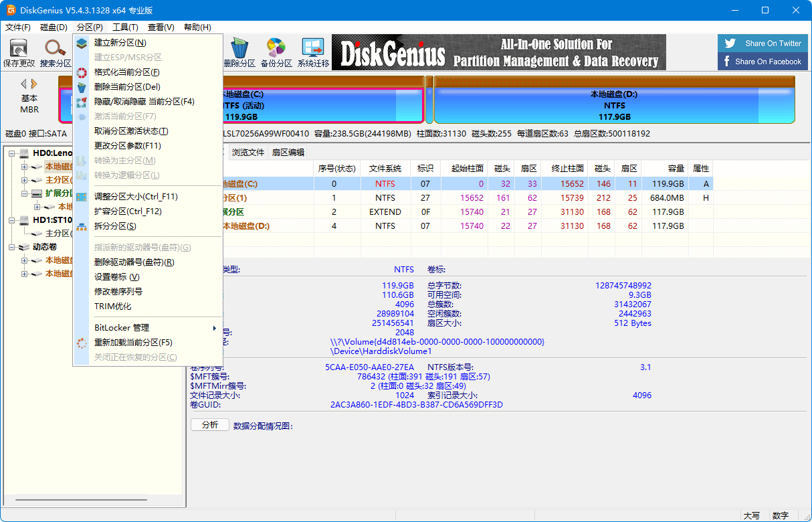This screenshot has width=812, height=522.
Task: Launch the 备份分区 toolbar tool
Action: [x=276, y=53]
